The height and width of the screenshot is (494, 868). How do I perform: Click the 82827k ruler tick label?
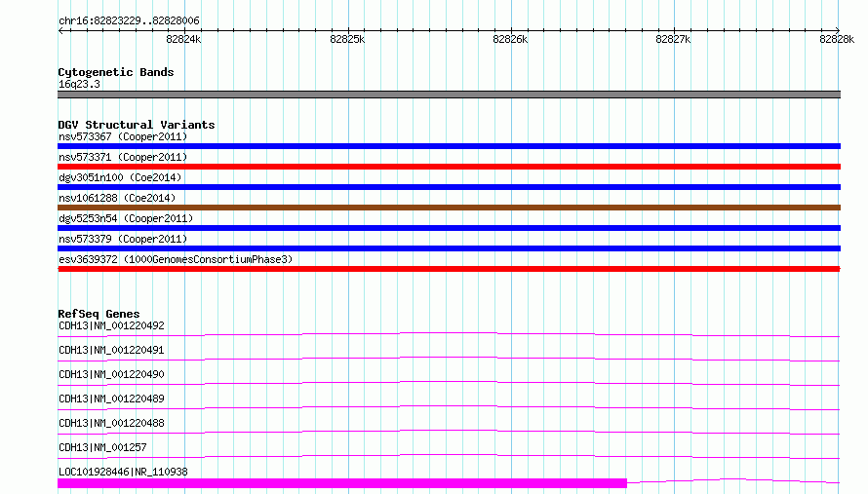point(673,39)
